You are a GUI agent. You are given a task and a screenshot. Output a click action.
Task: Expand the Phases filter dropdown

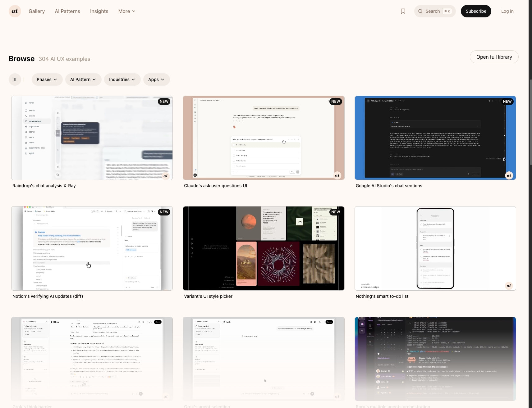tap(47, 79)
